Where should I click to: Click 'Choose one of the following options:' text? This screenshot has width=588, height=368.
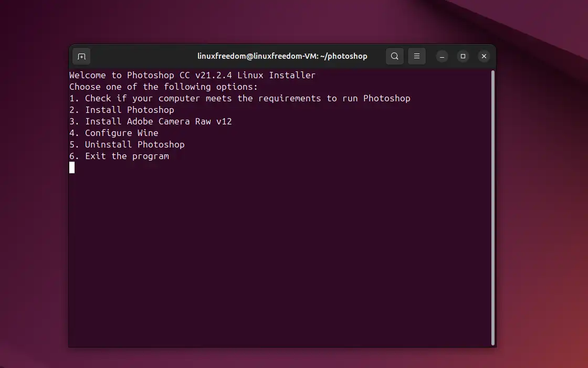(x=163, y=87)
